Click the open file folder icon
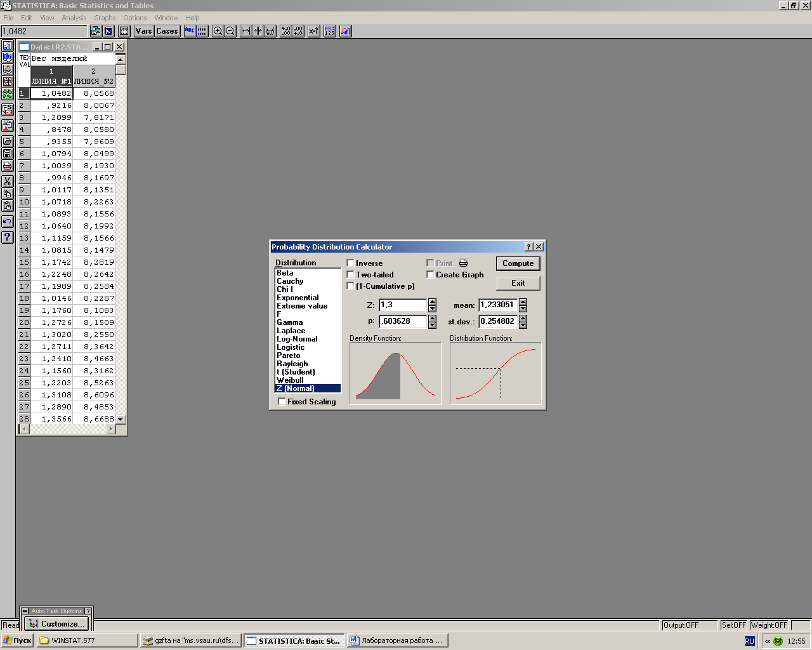 point(7,142)
